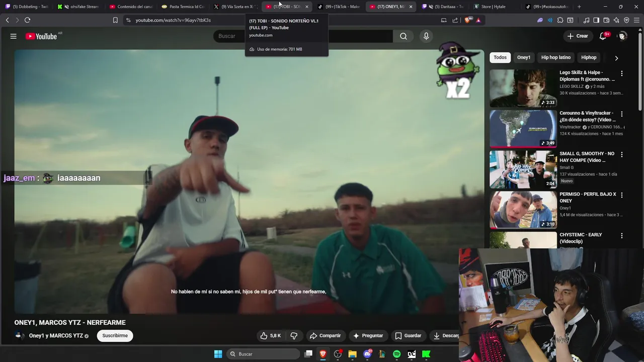
Task: Click the Crear button
Action: (578, 36)
